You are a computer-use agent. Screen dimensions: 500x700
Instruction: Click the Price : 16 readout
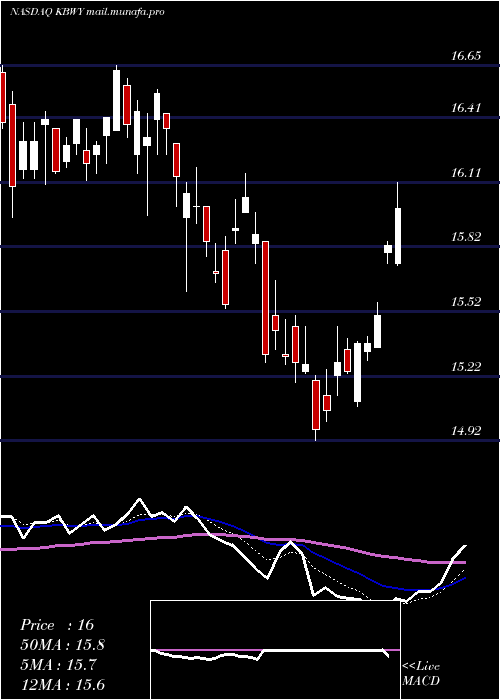click(x=57, y=625)
